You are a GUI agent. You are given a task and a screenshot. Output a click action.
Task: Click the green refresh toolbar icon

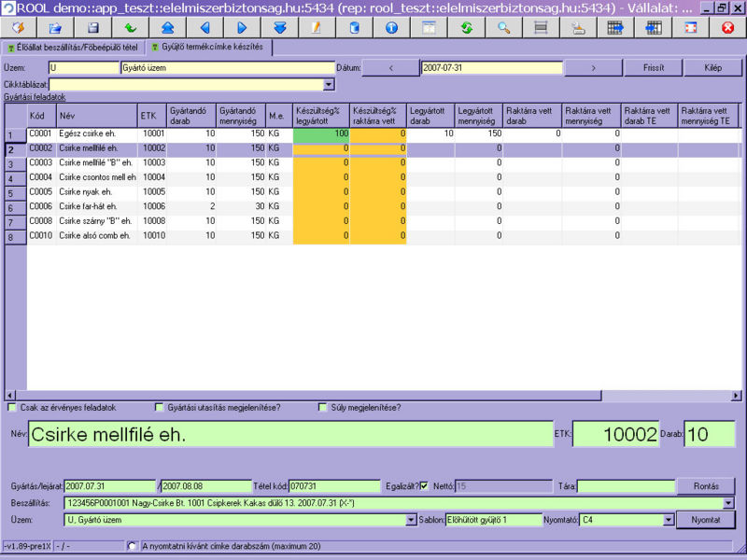click(466, 27)
